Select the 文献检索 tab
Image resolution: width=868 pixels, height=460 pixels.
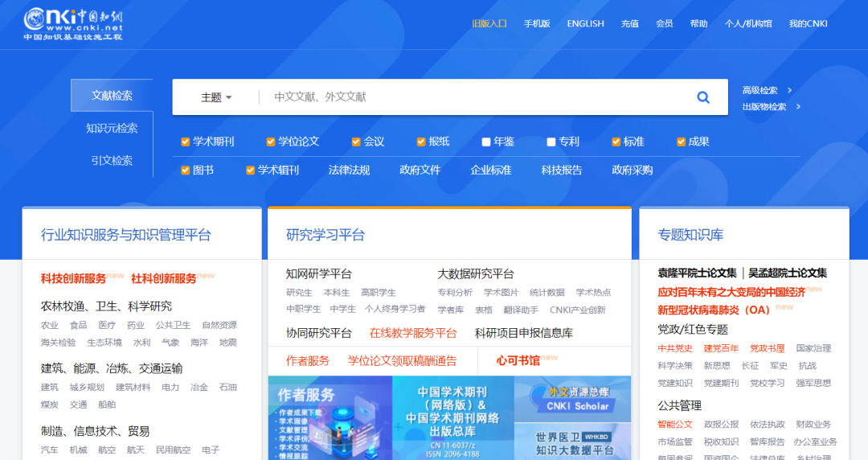[112, 96]
